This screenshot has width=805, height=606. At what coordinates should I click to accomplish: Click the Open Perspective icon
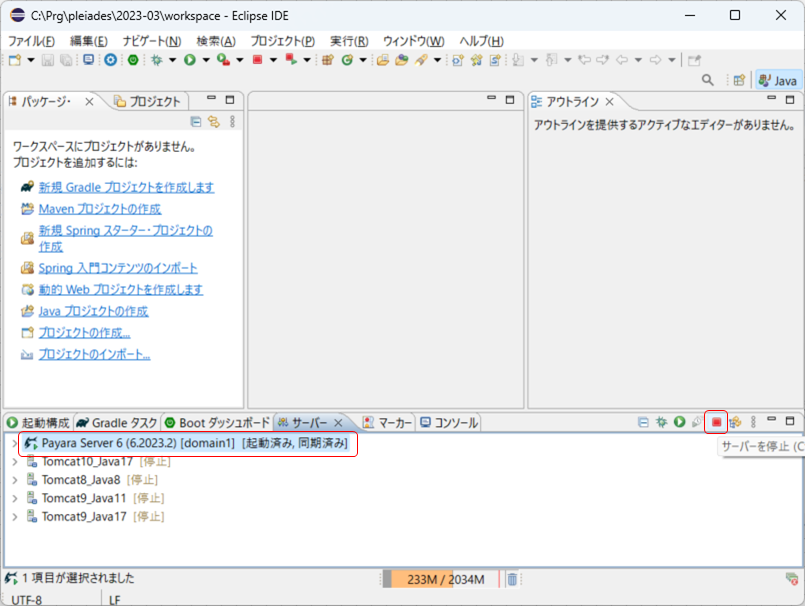739,80
